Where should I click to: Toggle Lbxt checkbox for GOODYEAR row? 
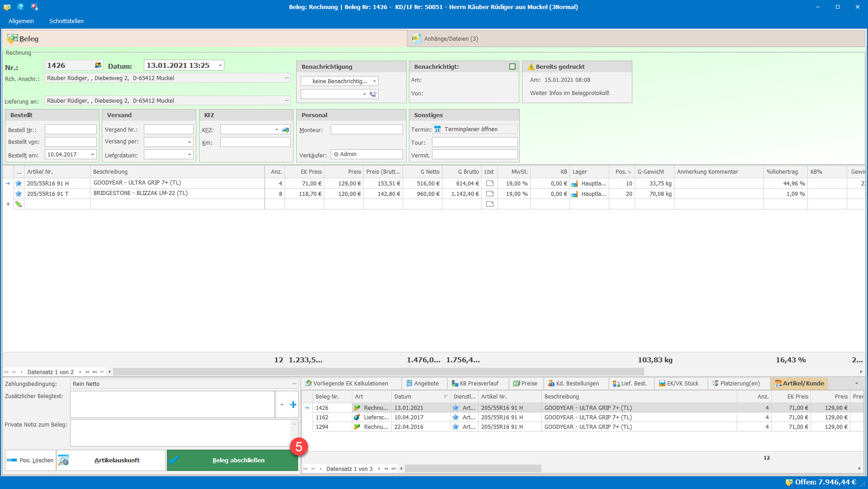[x=489, y=183]
